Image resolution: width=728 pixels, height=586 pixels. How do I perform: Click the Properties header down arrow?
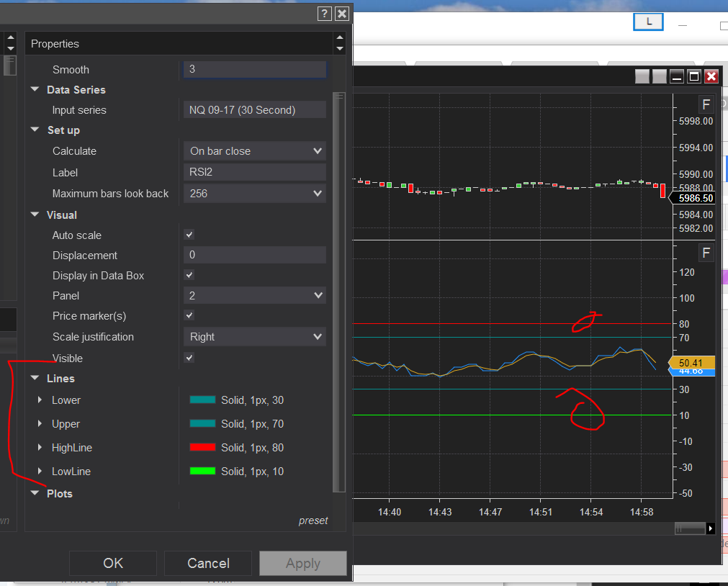(x=340, y=49)
